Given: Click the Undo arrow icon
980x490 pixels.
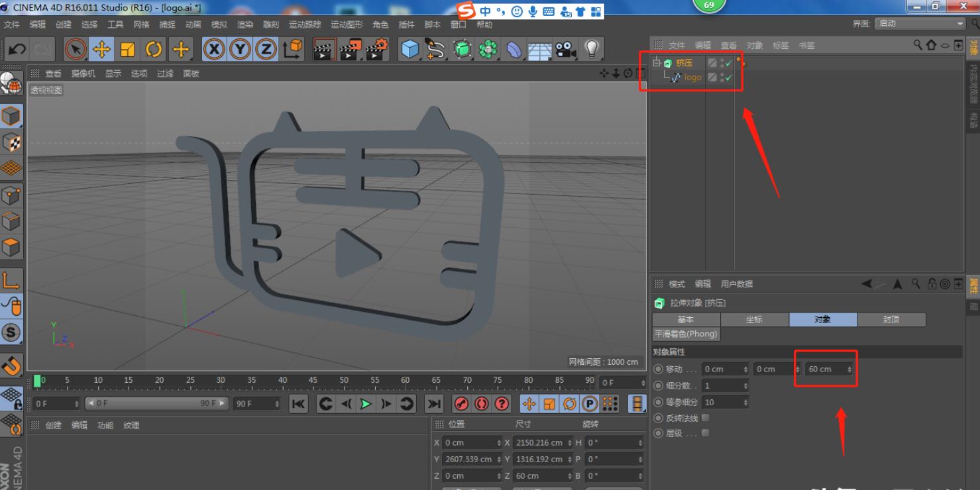Looking at the screenshot, I should pyautogui.click(x=18, y=49).
